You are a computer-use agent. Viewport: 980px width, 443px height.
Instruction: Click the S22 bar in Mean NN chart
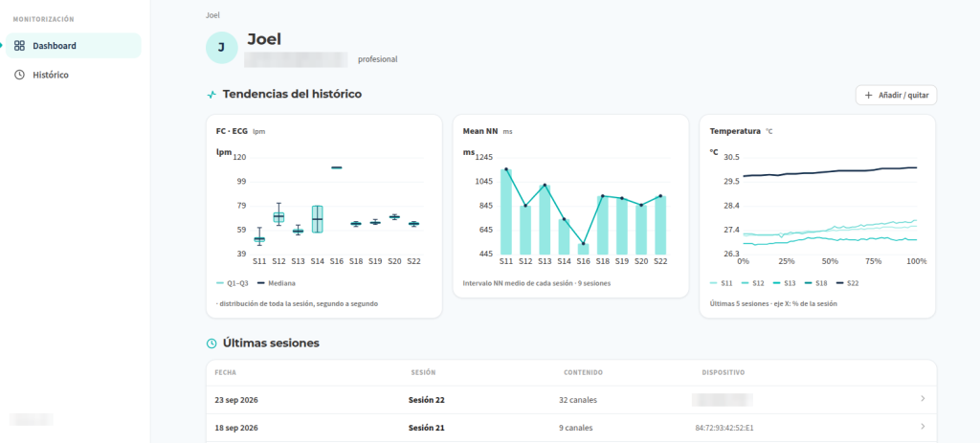point(660,225)
